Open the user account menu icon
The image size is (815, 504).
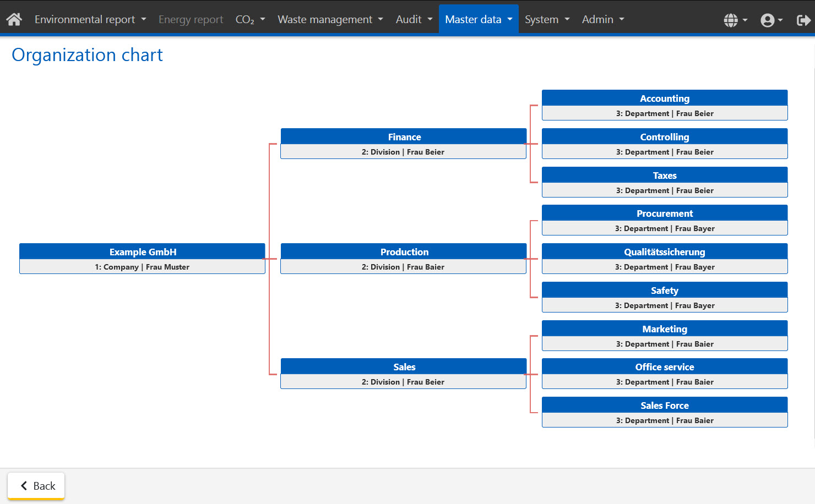point(771,20)
